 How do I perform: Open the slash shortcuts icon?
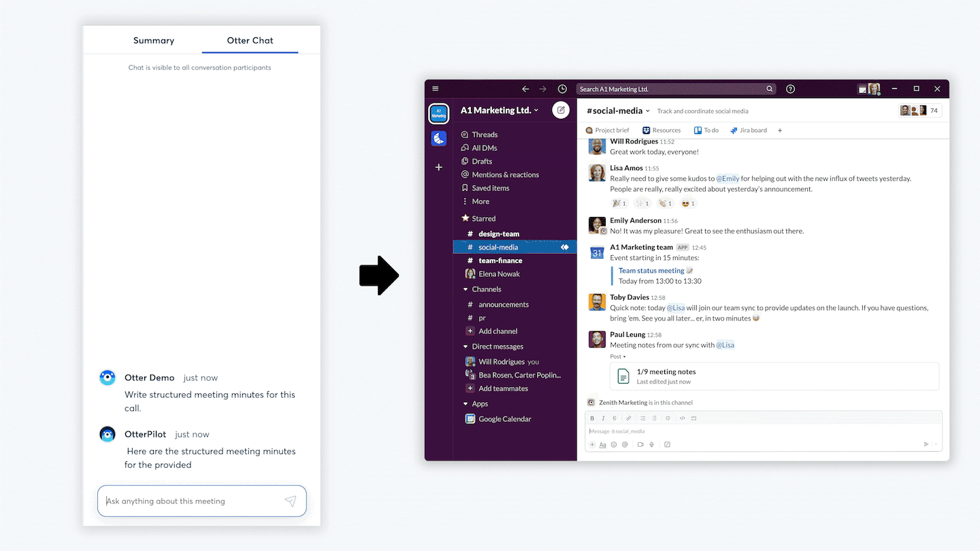(667, 444)
